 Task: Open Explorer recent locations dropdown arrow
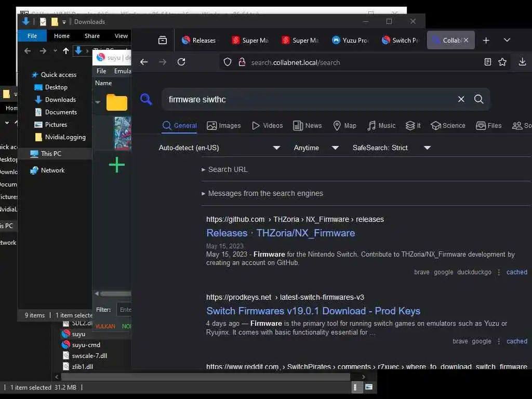coord(55,51)
